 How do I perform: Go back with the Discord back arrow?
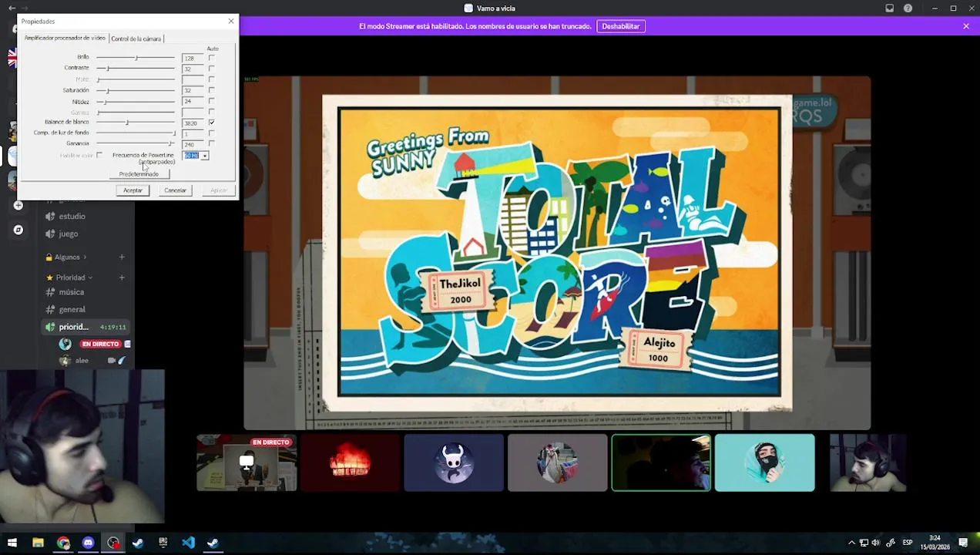12,8
